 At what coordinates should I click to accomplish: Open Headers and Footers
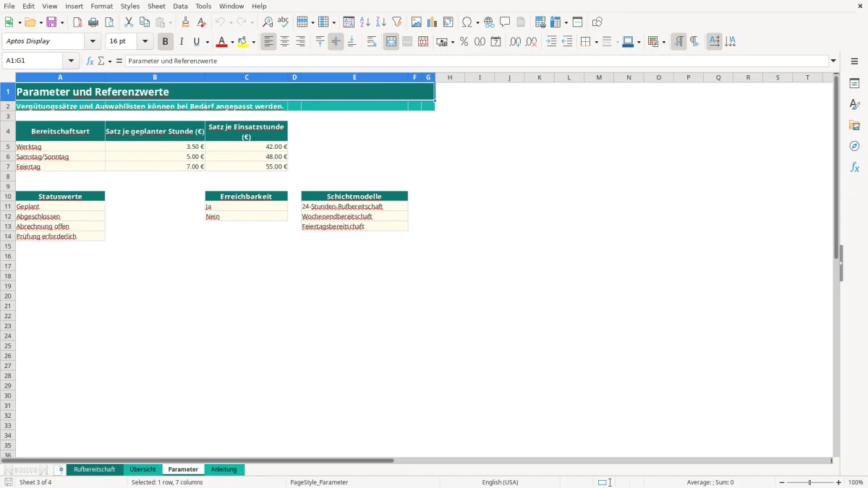click(522, 22)
